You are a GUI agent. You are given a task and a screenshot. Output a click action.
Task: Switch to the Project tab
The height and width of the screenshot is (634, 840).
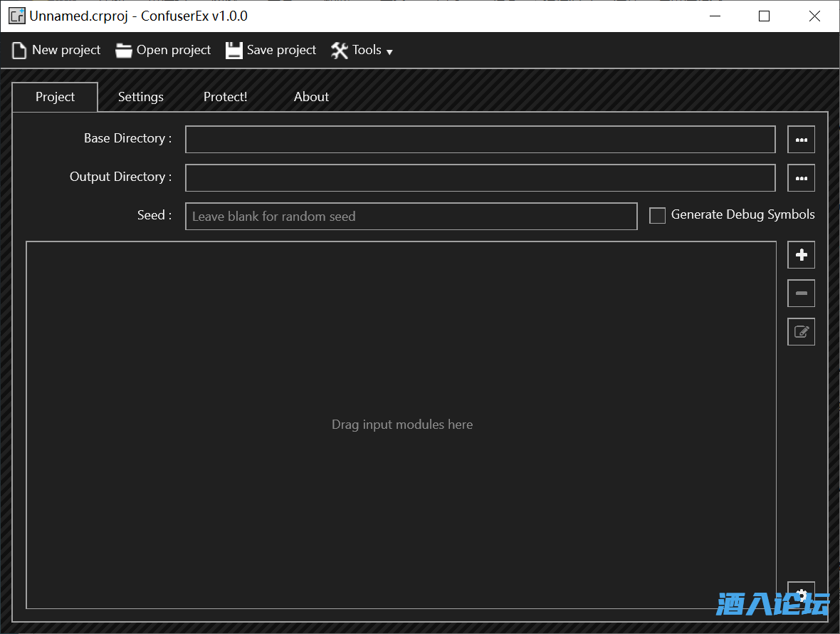pyautogui.click(x=55, y=97)
